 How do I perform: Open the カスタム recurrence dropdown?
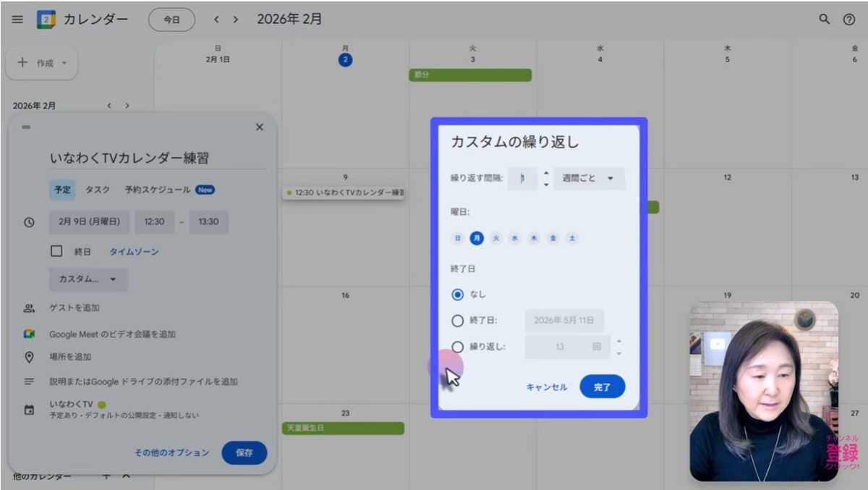(x=88, y=279)
